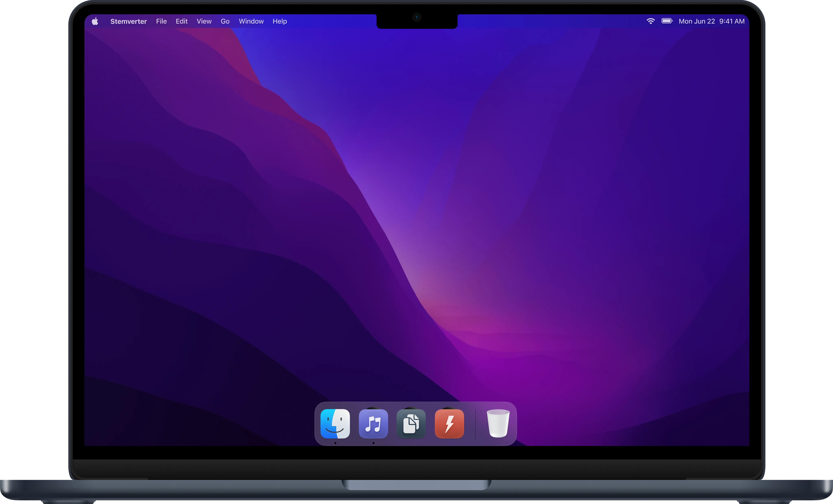Open the Apple menu
Image resolution: width=833 pixels, height=504 pixels.
95,21
